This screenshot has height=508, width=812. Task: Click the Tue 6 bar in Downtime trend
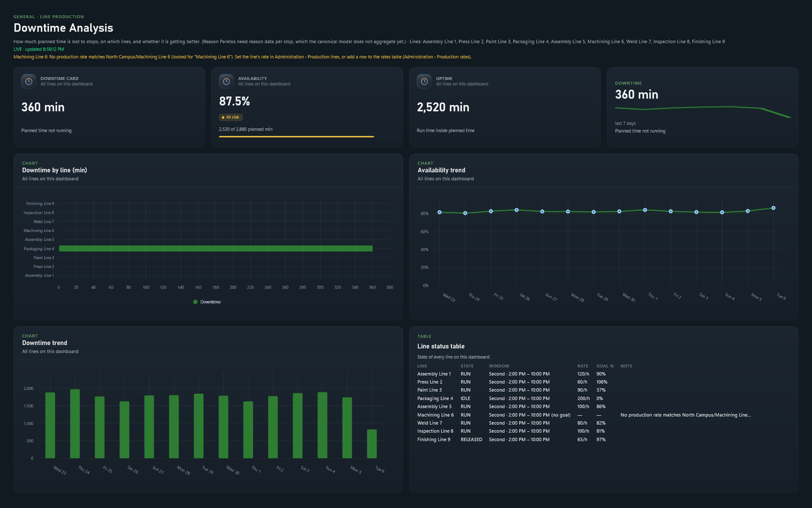372,444
